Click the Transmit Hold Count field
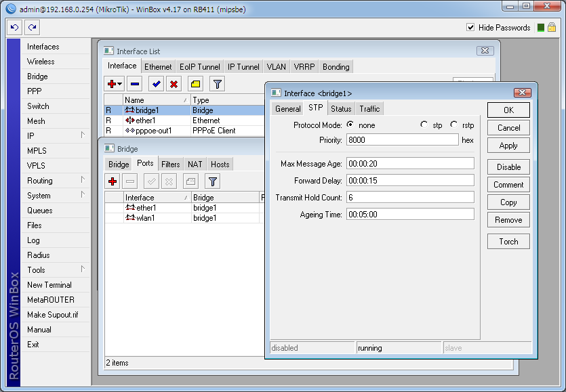 410,197
